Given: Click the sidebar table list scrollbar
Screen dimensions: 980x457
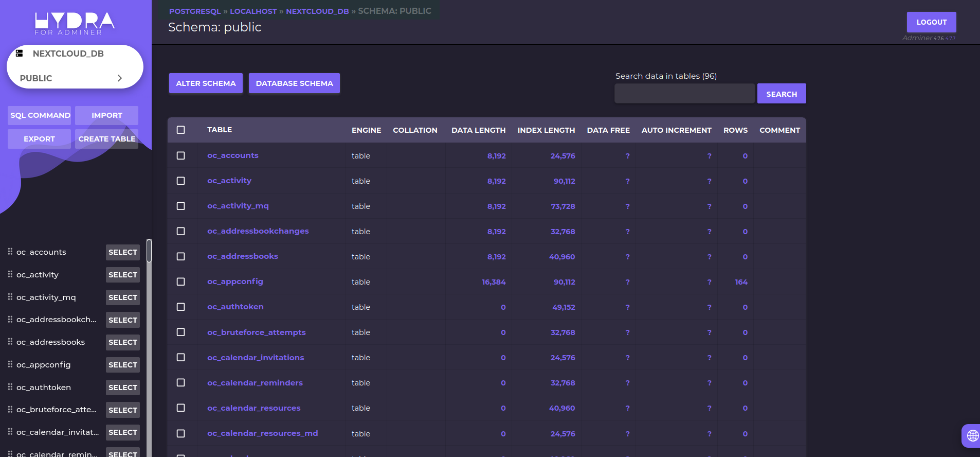Looking at the screenshot, I should point(149,251).
